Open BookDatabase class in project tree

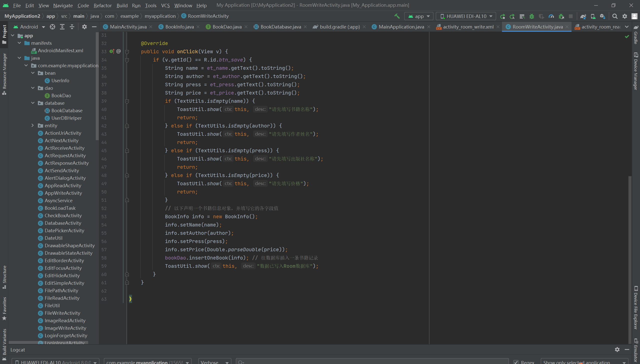click(x=67, y=110)
